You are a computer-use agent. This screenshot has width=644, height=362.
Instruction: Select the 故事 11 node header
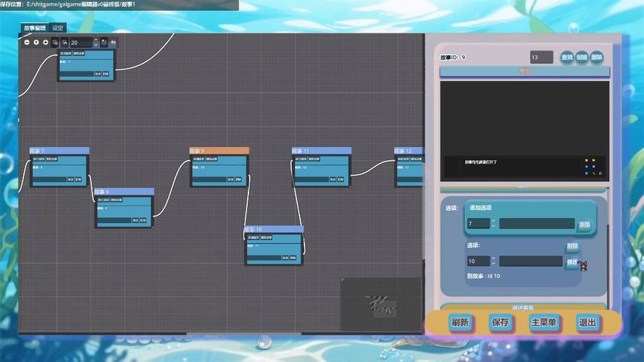(x=321, y=151)
